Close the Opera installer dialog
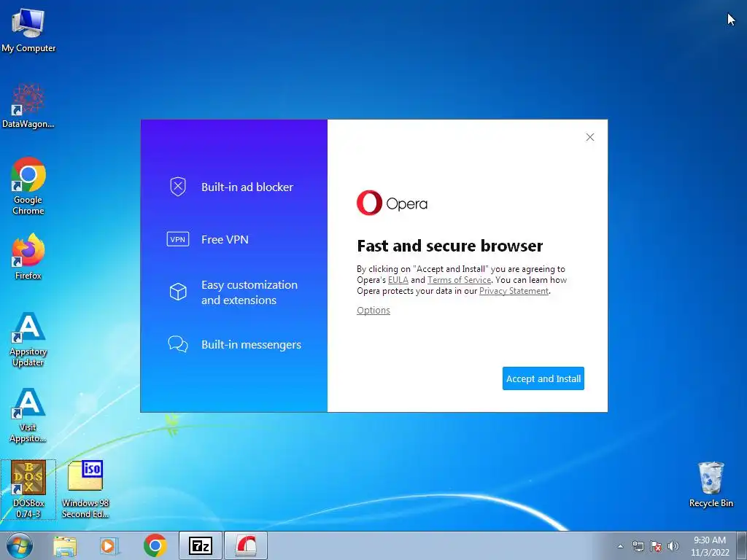This screenshot has width=747, height=560. coord(589,137)
